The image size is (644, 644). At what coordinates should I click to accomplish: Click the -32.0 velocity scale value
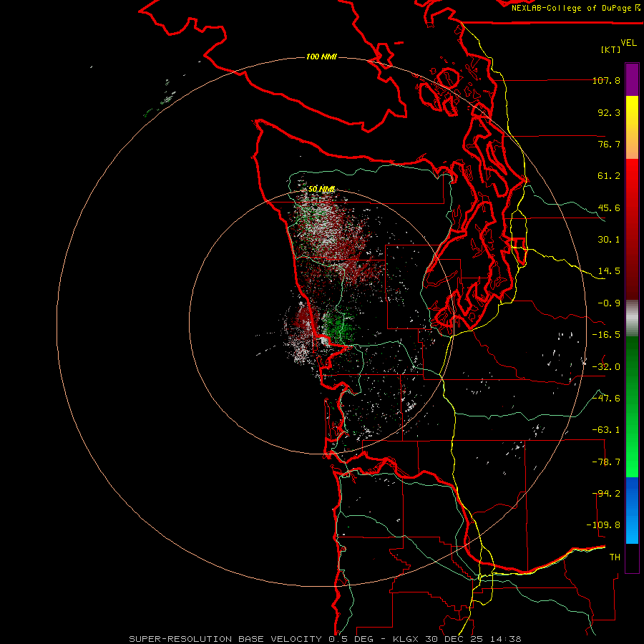click(606, 367)
